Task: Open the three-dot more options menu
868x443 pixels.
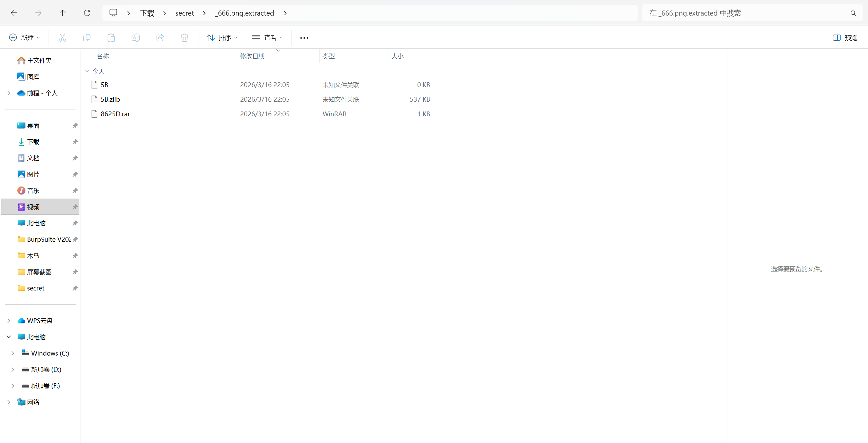Action: pos(304,38)
